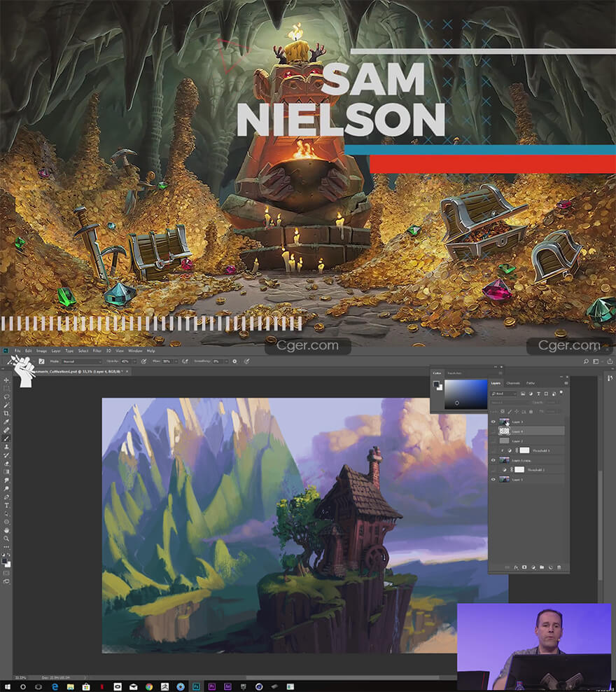
Task: Select the Crop tool
Action: pos(6,413)
